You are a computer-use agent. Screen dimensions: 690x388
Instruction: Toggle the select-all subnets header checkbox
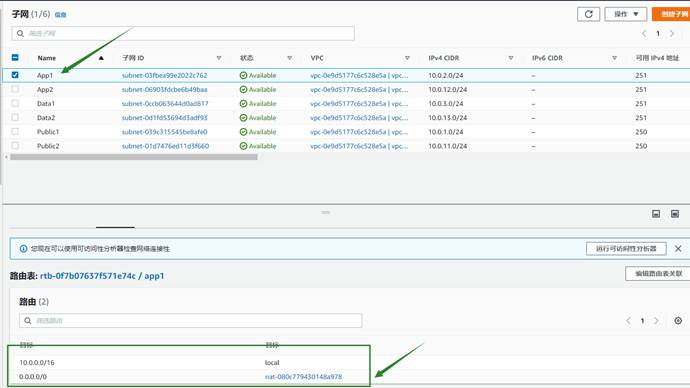[15, 58]
